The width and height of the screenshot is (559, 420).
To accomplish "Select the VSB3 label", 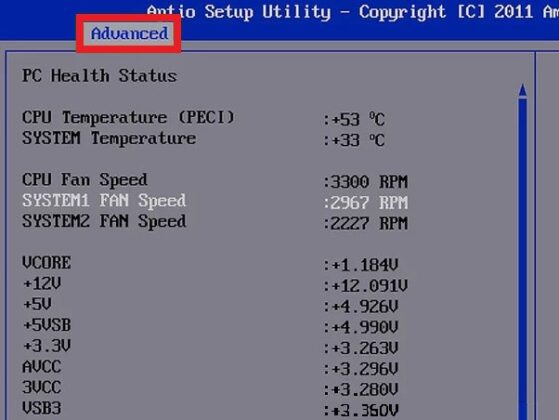I will point(42,408).
